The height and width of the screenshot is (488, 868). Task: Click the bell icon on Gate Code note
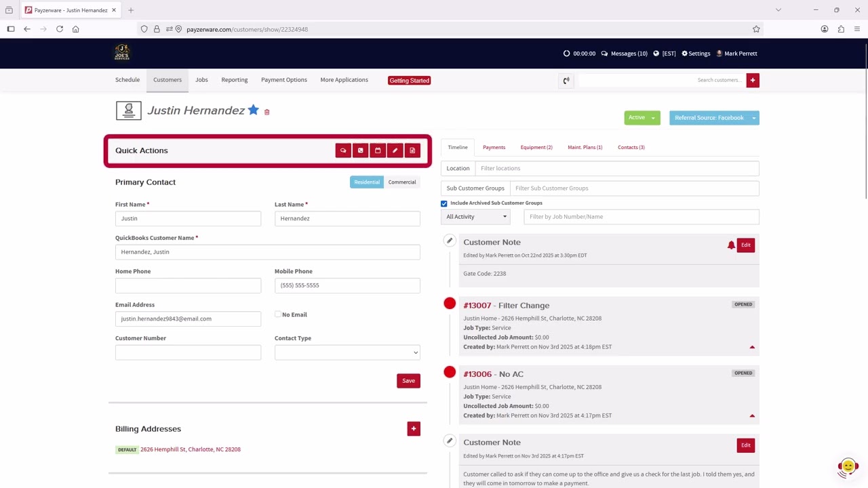(x=731, y=245)
